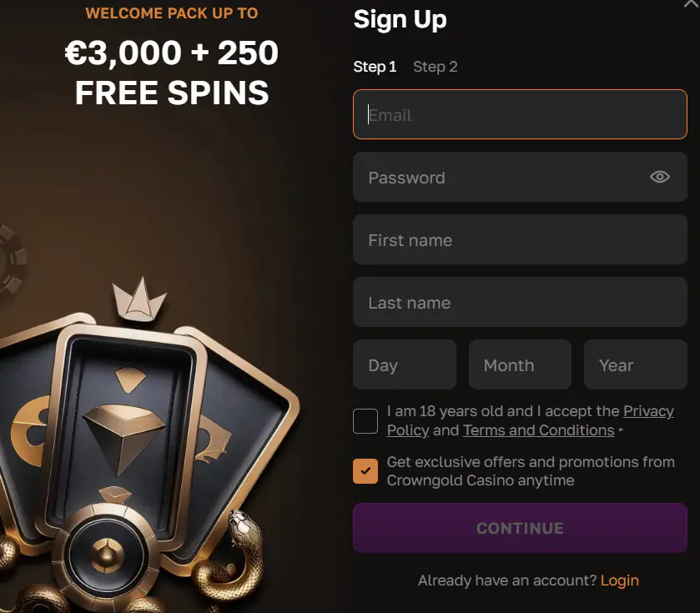Tick the 18 years old acceptance checkbox

pos(365,421)
